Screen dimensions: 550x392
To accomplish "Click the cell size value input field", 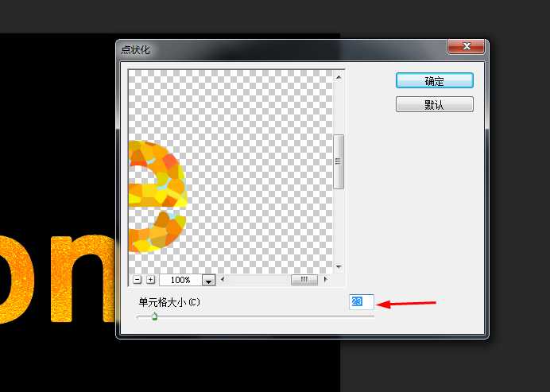I will click(x=361, y=302).
